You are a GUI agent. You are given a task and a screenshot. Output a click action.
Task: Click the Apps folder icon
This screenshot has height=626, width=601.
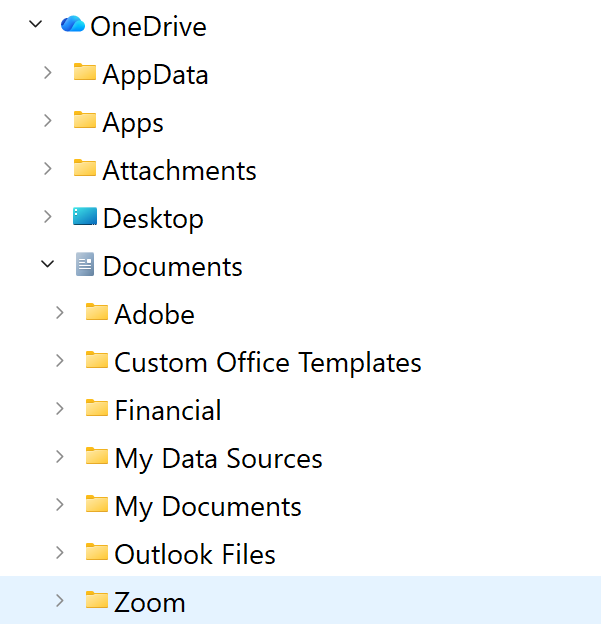pos(85,121)
